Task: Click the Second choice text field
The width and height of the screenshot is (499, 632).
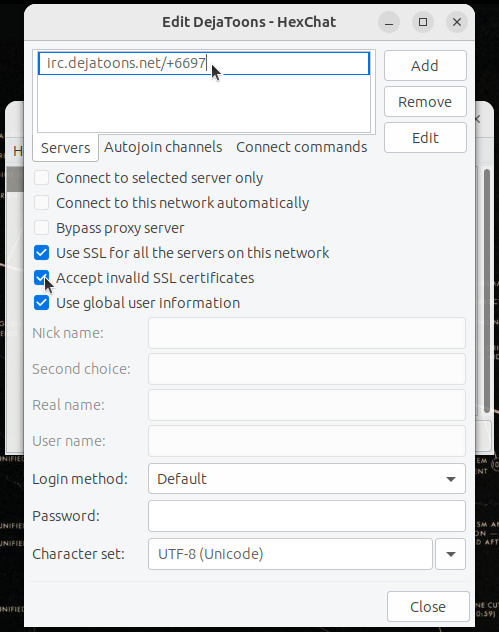Action: click(307, 369)
